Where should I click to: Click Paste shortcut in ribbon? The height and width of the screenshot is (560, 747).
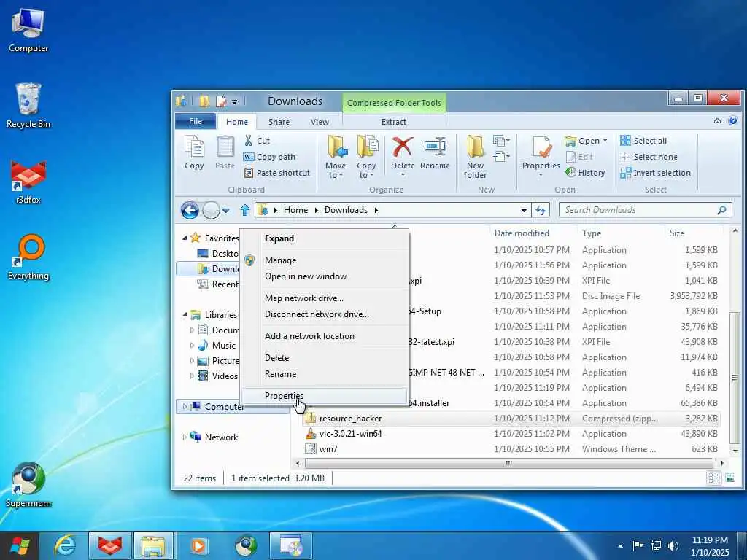276,173
